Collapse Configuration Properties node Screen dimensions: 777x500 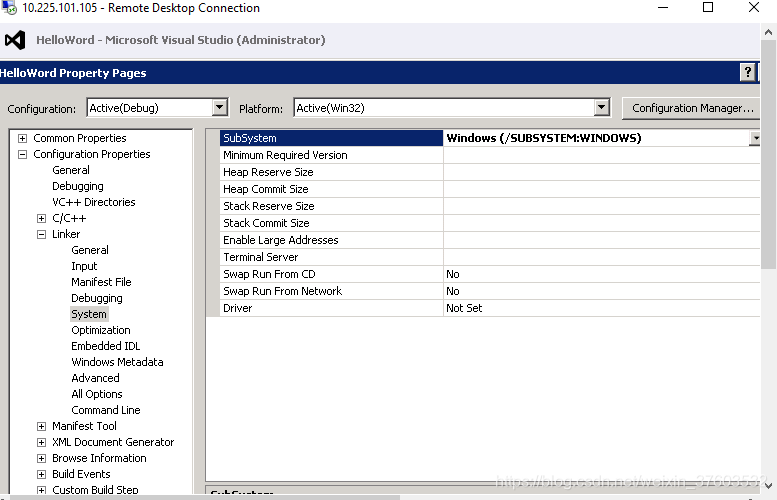(22, 154)
